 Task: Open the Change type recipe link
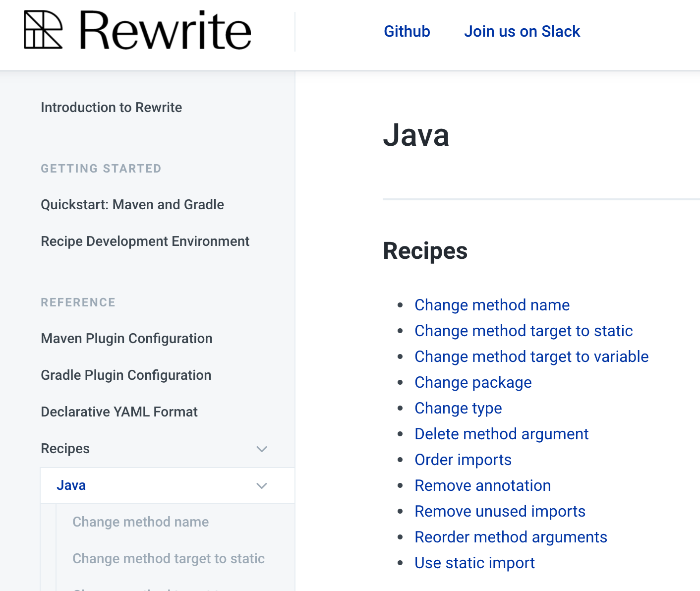[458, 408]
